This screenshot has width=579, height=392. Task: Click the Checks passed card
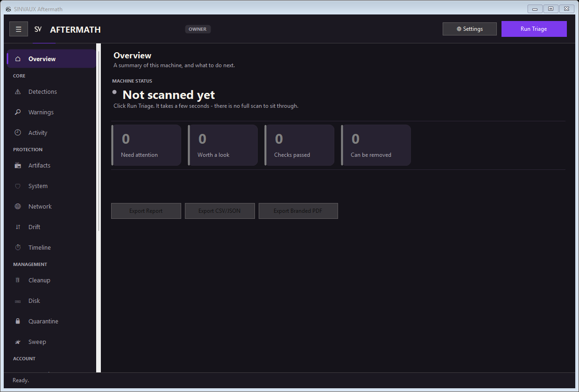click(299, 145)
